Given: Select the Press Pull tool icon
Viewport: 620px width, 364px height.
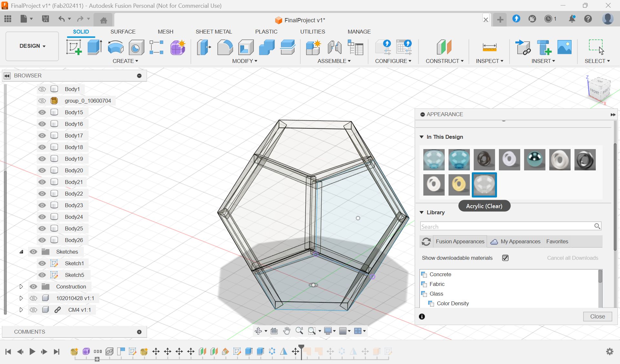Looking at the screenshot, I should click(204, 47).
